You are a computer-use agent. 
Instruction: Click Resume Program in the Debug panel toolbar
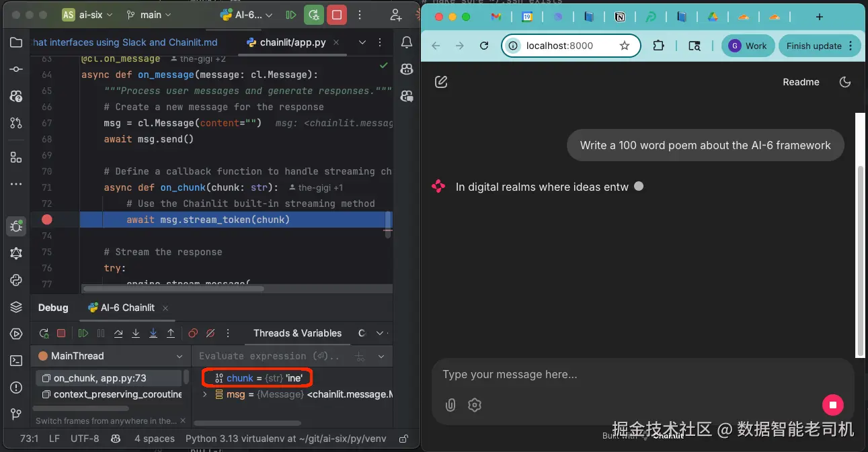(83, 333)
